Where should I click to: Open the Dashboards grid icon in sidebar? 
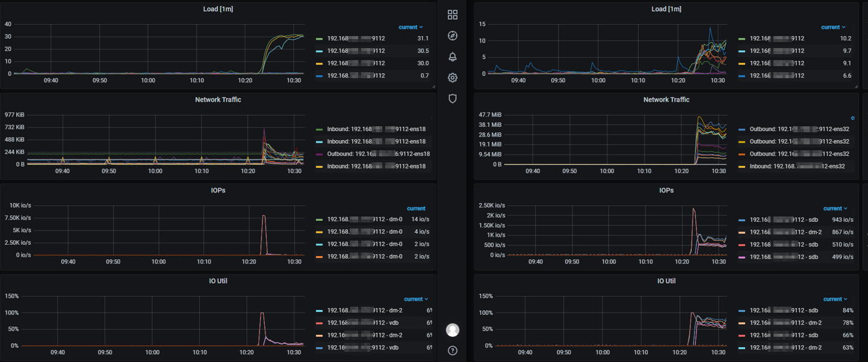(453, 15)
